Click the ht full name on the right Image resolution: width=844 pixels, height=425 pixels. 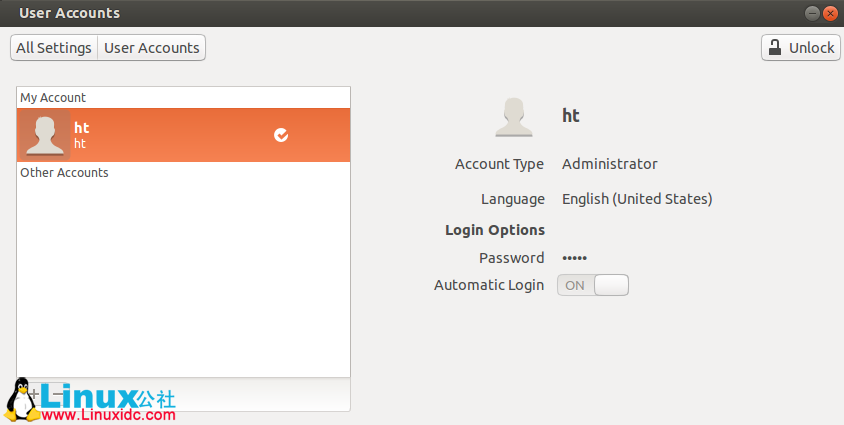[571, 116]
